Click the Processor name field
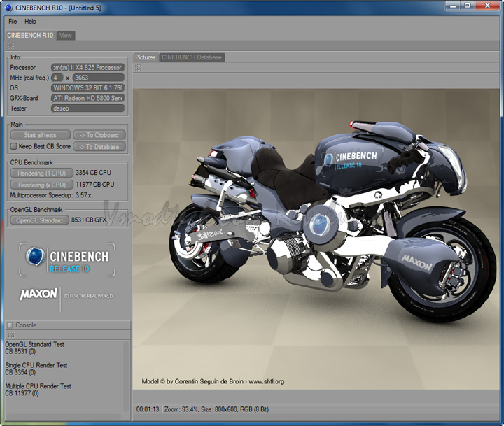504x426 pixels. click(87, 67)
